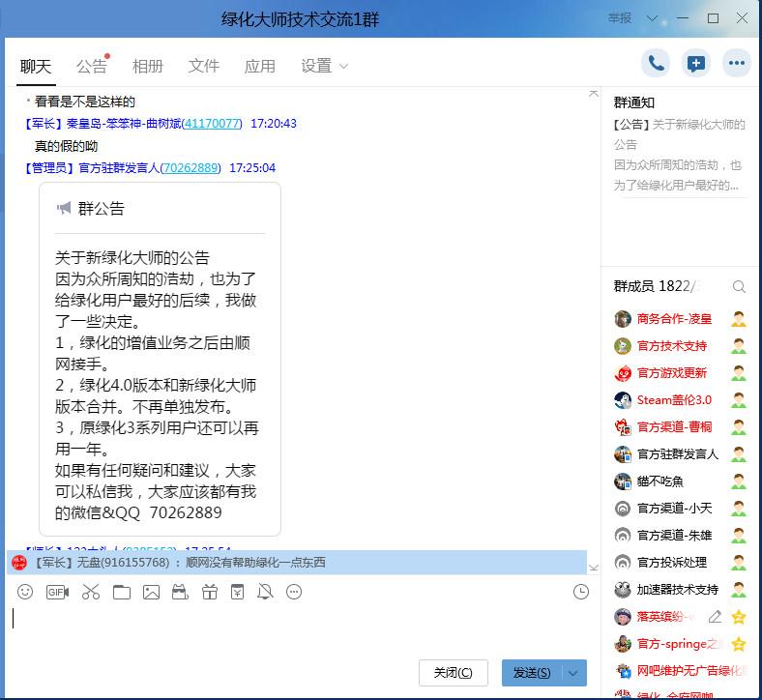Click the 举报 report link

tap(620, 18)
